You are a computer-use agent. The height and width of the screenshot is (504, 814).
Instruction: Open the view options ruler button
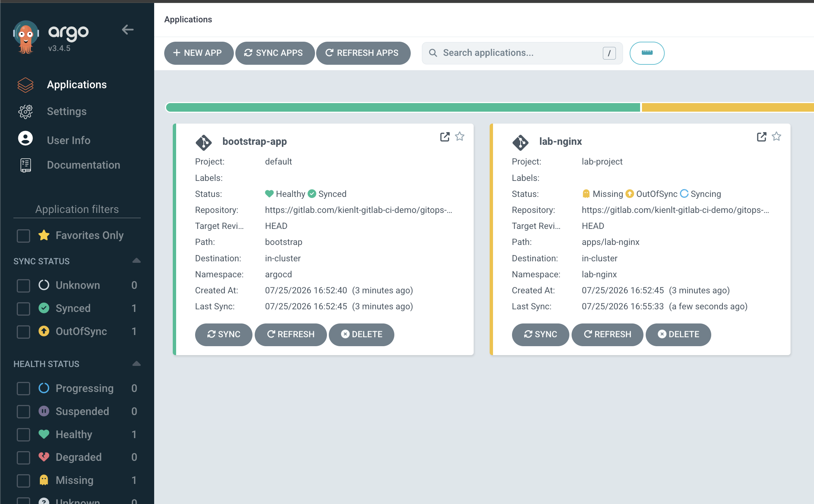tap(647, 53)
